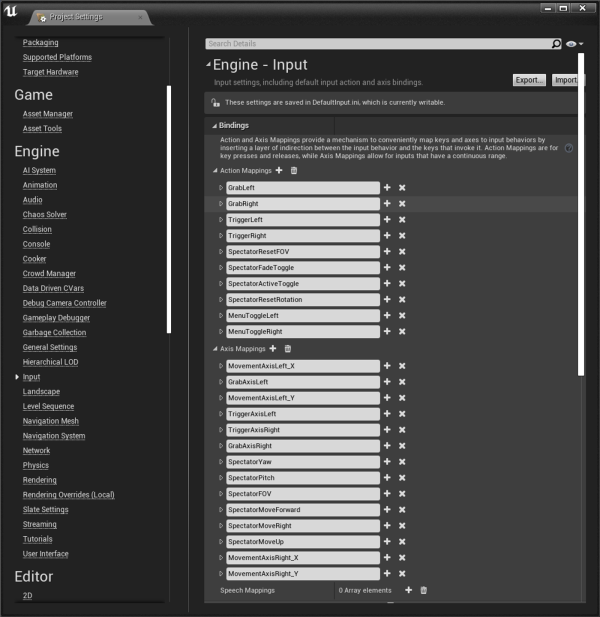The image size is (600, 617).
Task: Delete the SpectatorResetFOV action mapping
Action: (402, 251)
